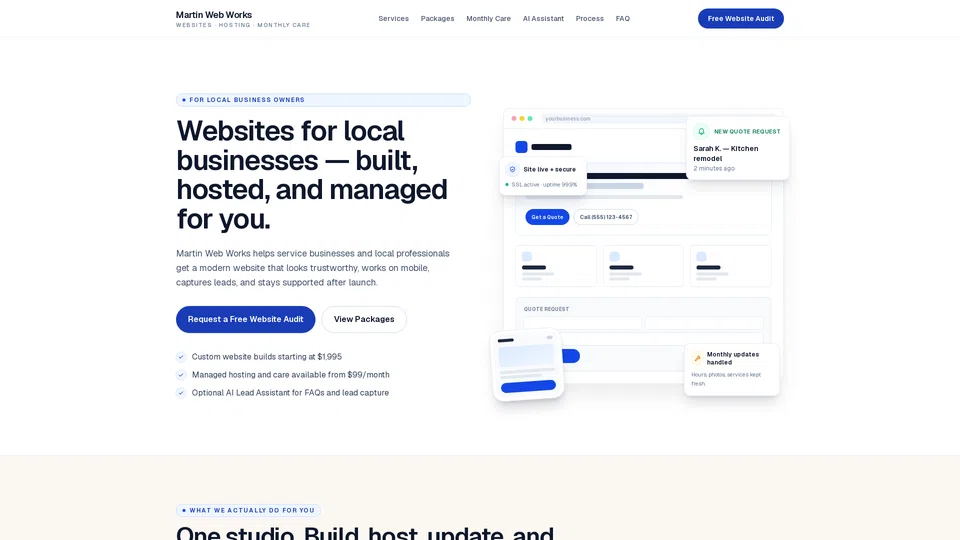Click checkmark icon beside AI Lead Assistant line
960x540 pixels.
tap(181, 393)
